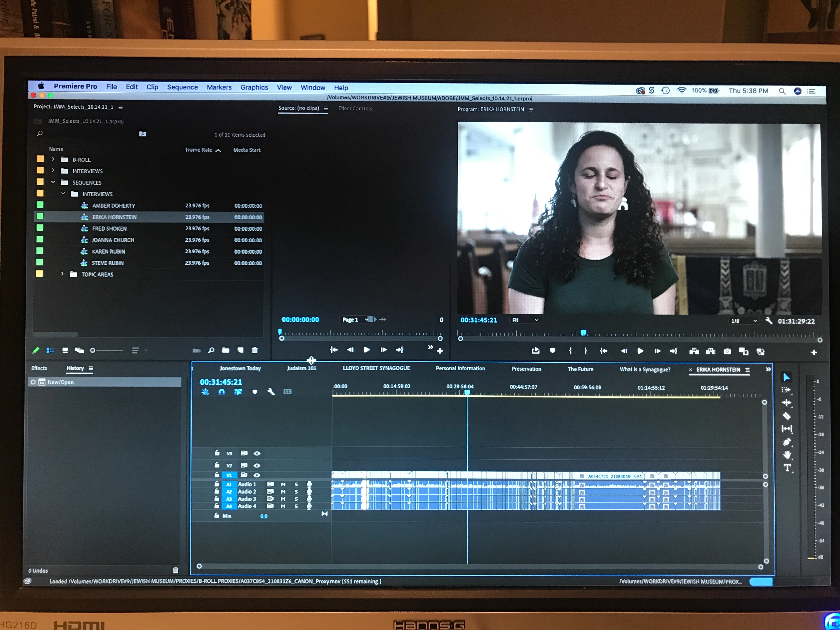The image size is (840, 630).
Task: Toggle V3 track output eye
Action: (257, 453)
